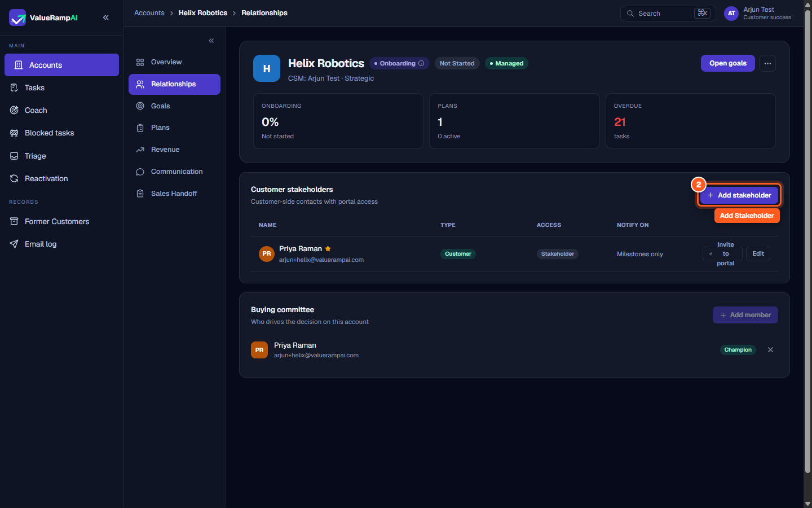The width and height of the screenshot is (812, 508).
Task: Go to Coach section
Action: tap(61, 110)
